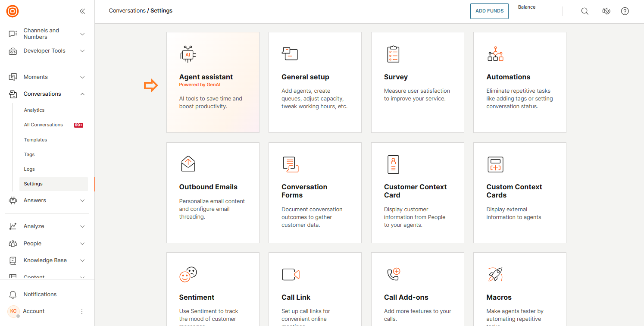Click the Conversations sidebar icon

[x=13, y=94]
